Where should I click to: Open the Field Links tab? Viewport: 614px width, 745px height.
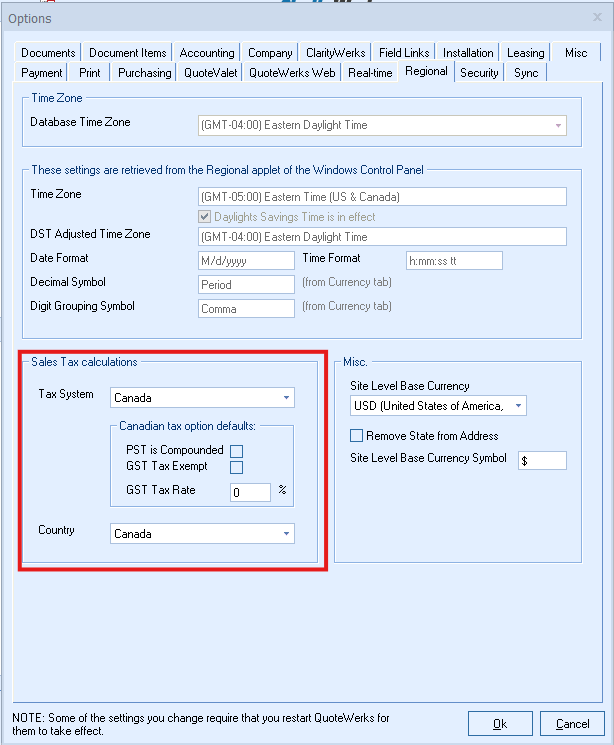coord(404,53)
